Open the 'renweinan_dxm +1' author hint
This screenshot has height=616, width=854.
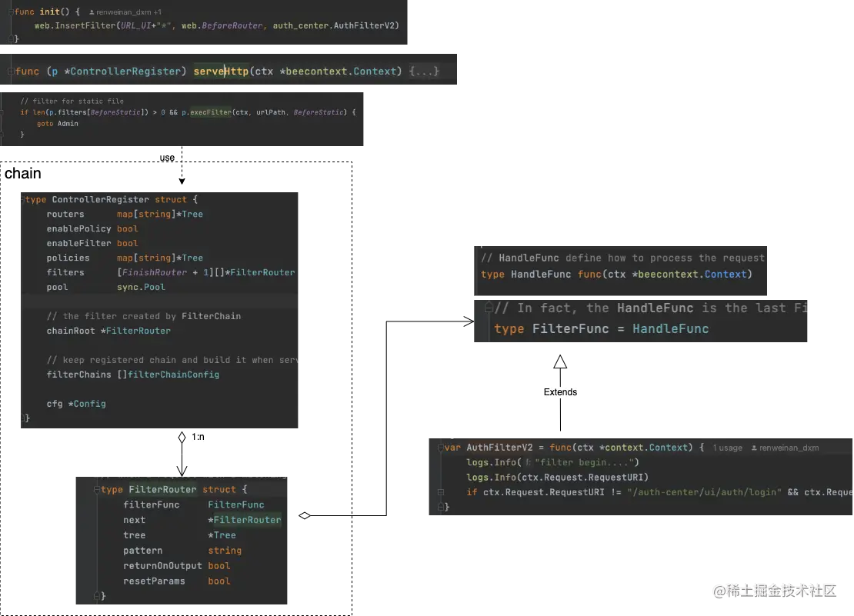click(128, 12)
